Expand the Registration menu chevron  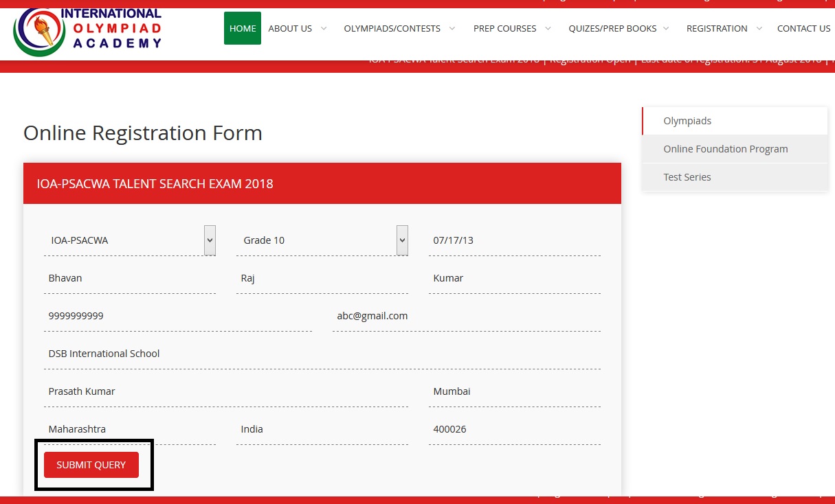click(759, 28)
